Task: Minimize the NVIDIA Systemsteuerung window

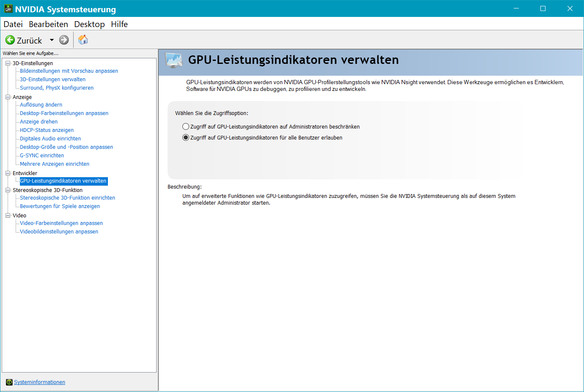Action: click(x=516, y=8)
